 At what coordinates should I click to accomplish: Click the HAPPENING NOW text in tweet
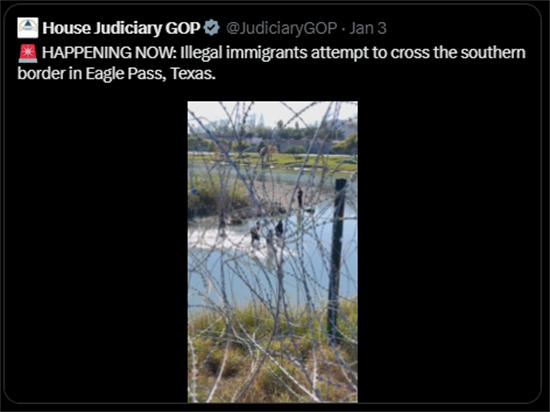pos(108,53)
